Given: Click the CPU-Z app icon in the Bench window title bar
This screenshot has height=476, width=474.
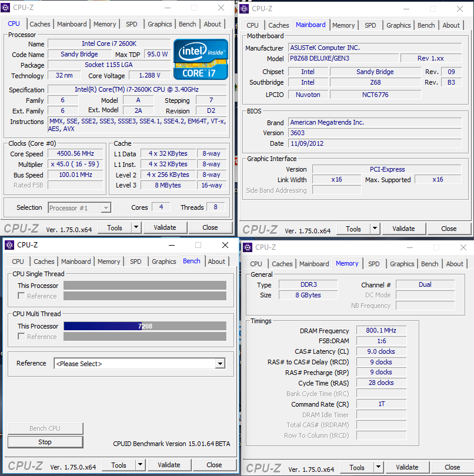Looking at the screenshot, I should tap(9, 245).
